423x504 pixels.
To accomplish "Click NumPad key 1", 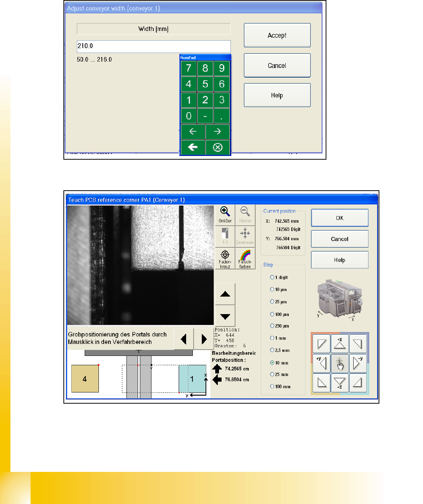I will coord(189,100).
